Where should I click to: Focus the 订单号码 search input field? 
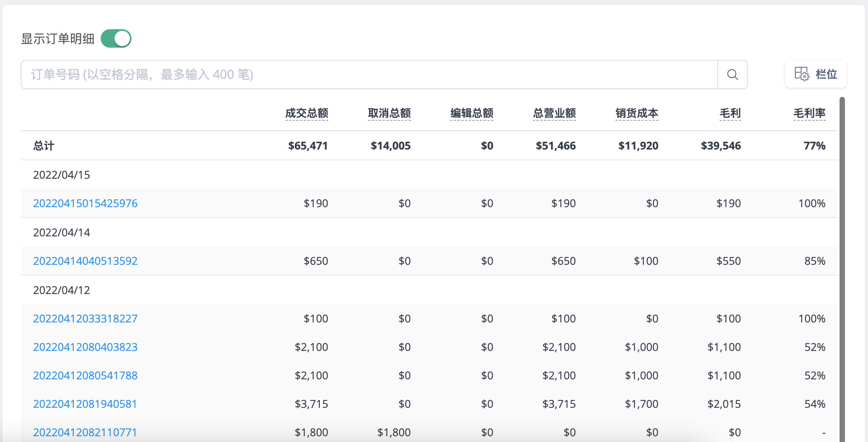(369, 75)
